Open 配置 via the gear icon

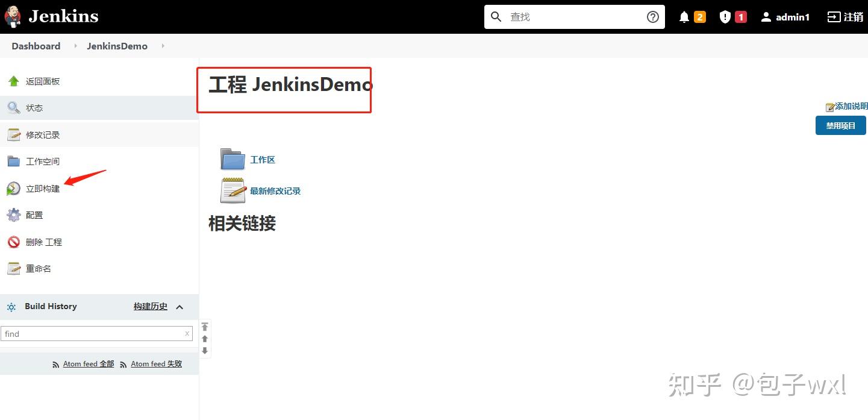(x=13, y=215)
